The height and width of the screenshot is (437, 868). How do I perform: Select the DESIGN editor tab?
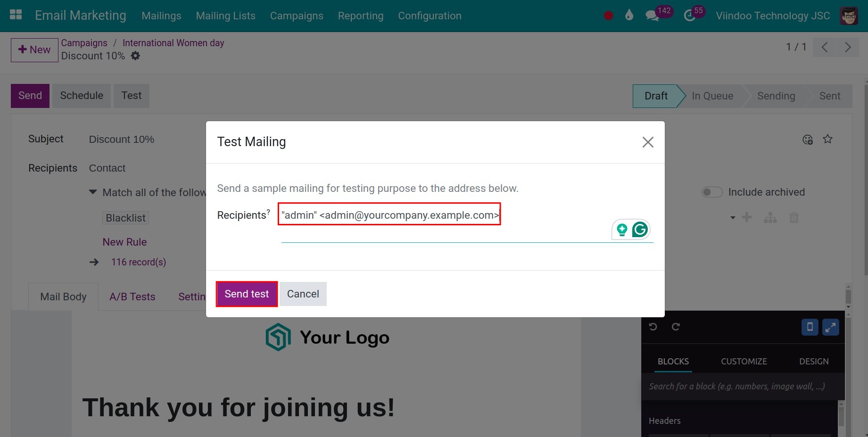tap(814, 361)
